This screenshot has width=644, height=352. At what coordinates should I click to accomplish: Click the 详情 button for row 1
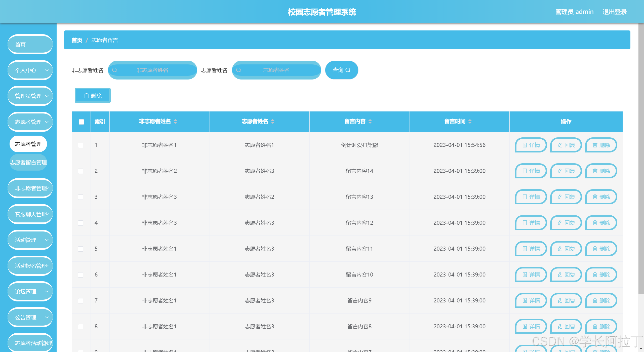[x=531, y=145]
